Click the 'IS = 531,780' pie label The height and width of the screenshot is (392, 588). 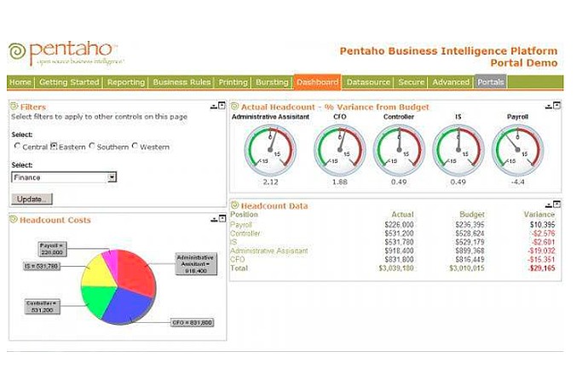pos(42,267)
